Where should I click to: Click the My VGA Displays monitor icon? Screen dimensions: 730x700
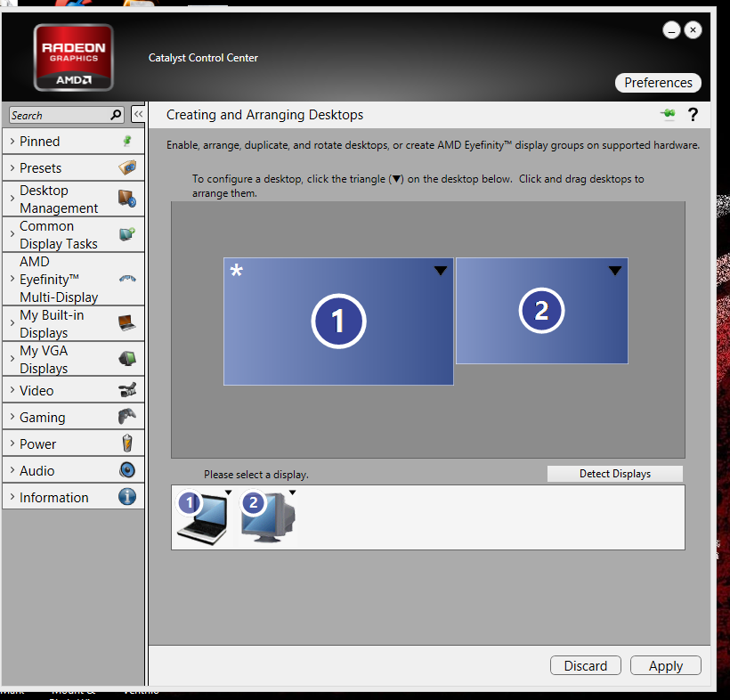coord(127,359)
